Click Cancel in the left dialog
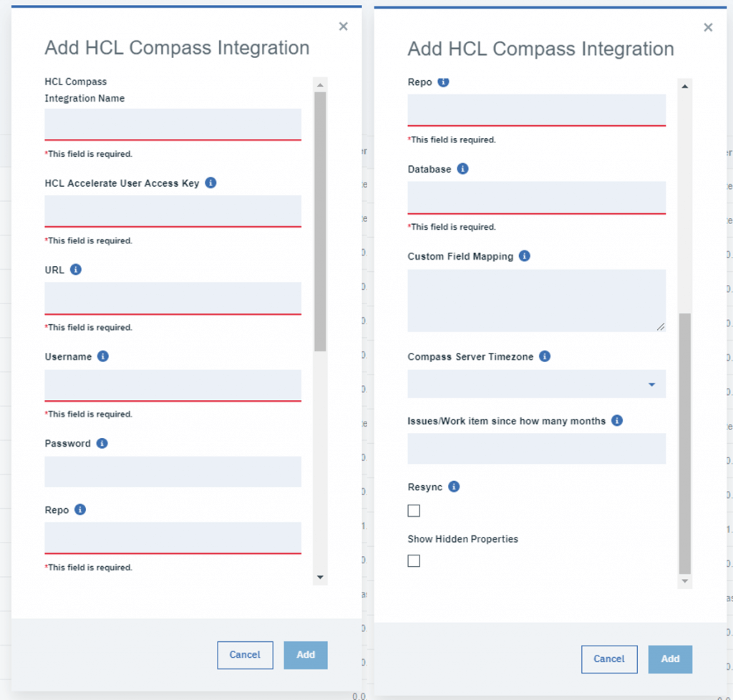This screenshot has width=733, height=700. click(245, 655)
